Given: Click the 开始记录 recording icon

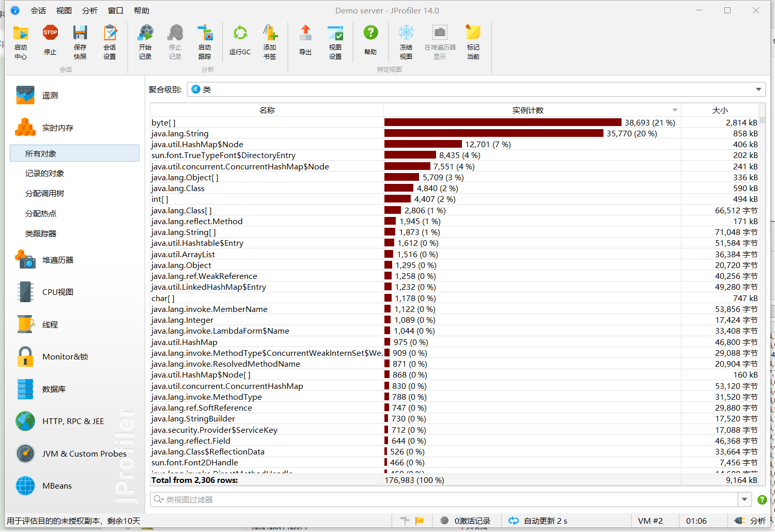Looking at the screenshot, I should coord(145,33).
